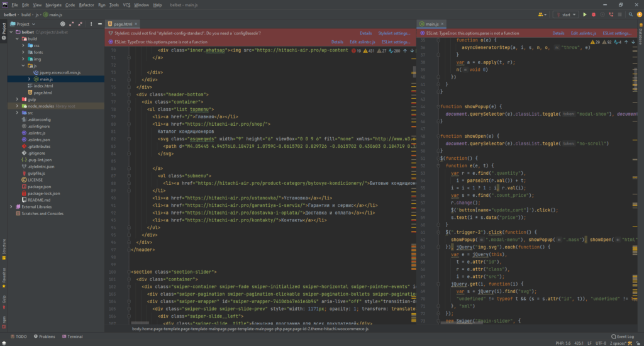Screen dimensions: 644x346
Task: Switch to the main.js editor tab
Action: pyautogui.click(x=431, y=24)
